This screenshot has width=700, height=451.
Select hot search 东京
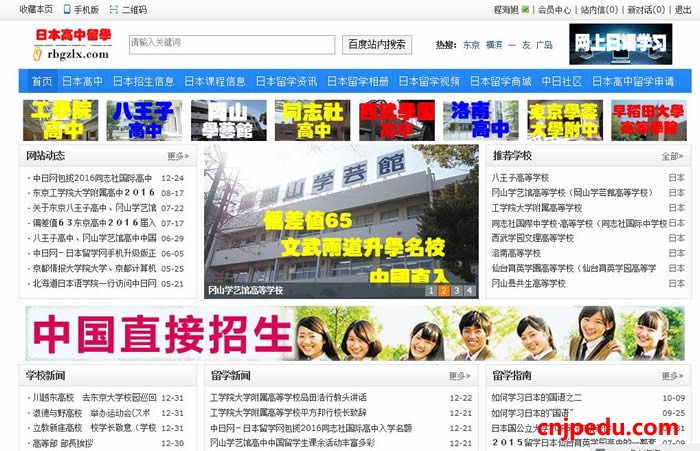coord(471,45)
